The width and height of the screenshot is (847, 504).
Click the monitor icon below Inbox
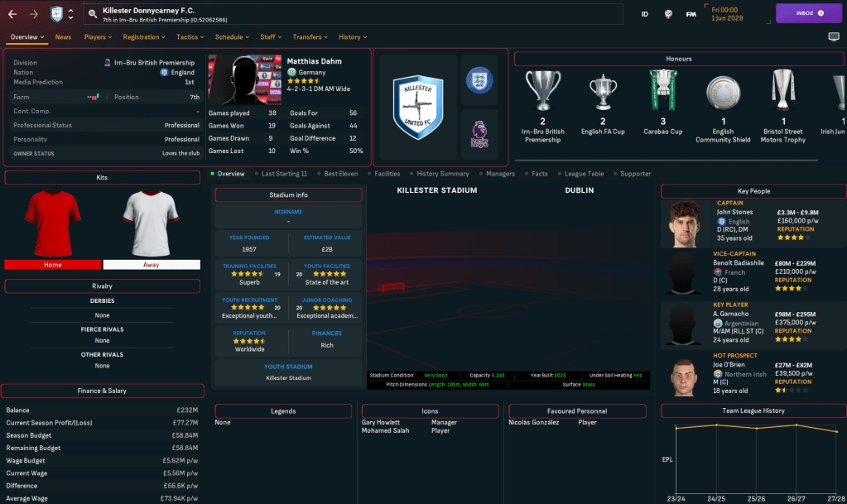833,37
